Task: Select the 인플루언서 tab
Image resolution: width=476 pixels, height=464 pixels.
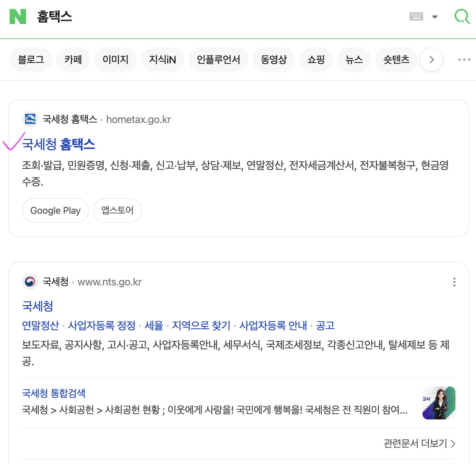Action: click(x=218, y=60)
